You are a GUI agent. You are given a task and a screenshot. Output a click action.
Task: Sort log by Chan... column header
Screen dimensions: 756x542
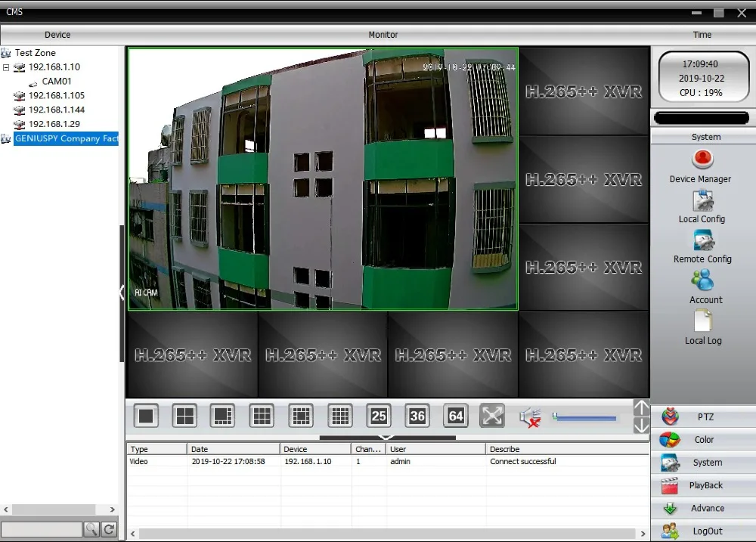(x=369, y=449)
